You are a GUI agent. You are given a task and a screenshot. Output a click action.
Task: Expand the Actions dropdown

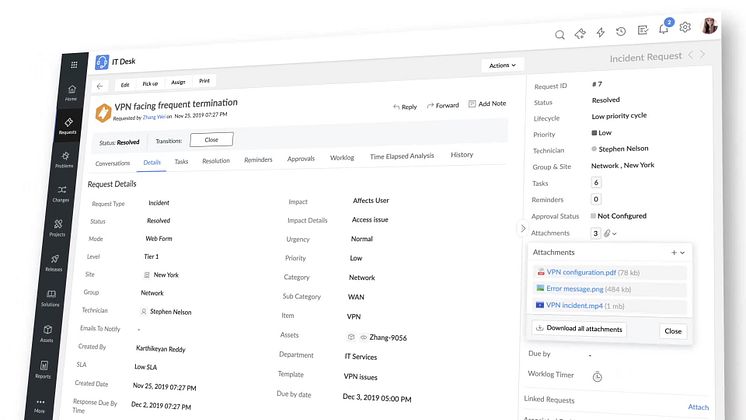coord(502,65)
